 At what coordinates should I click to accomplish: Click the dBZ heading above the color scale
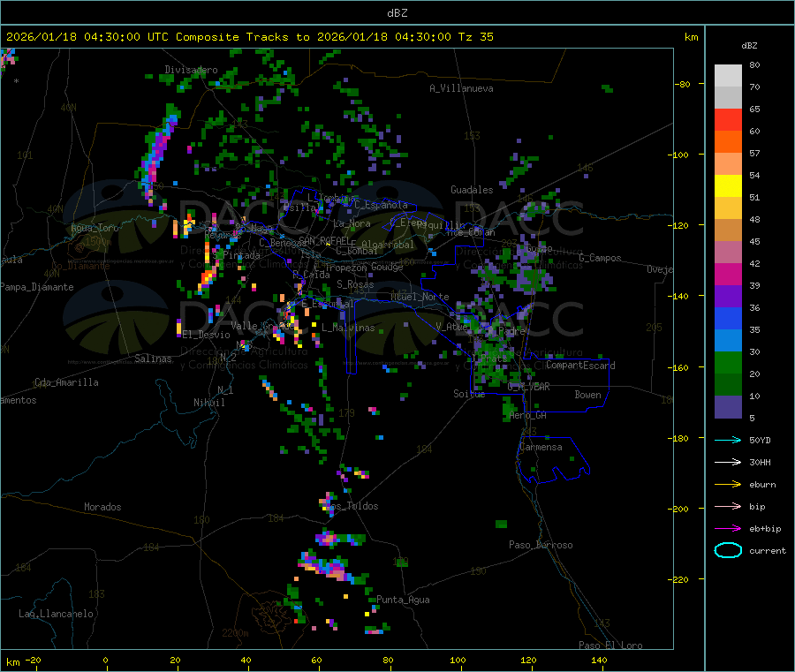(749, 46)
